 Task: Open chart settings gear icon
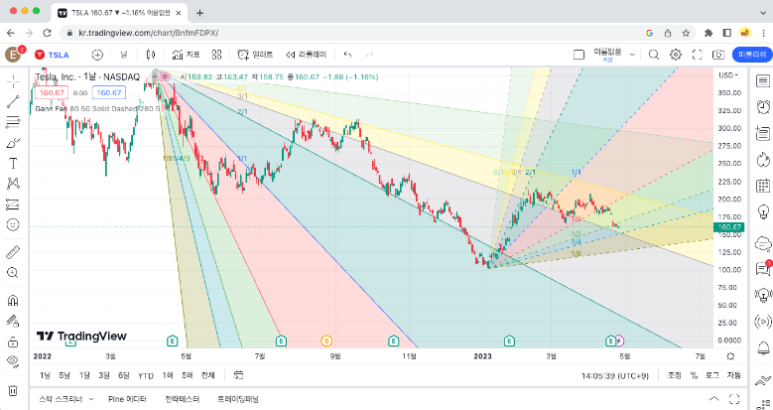coord(675,55)
